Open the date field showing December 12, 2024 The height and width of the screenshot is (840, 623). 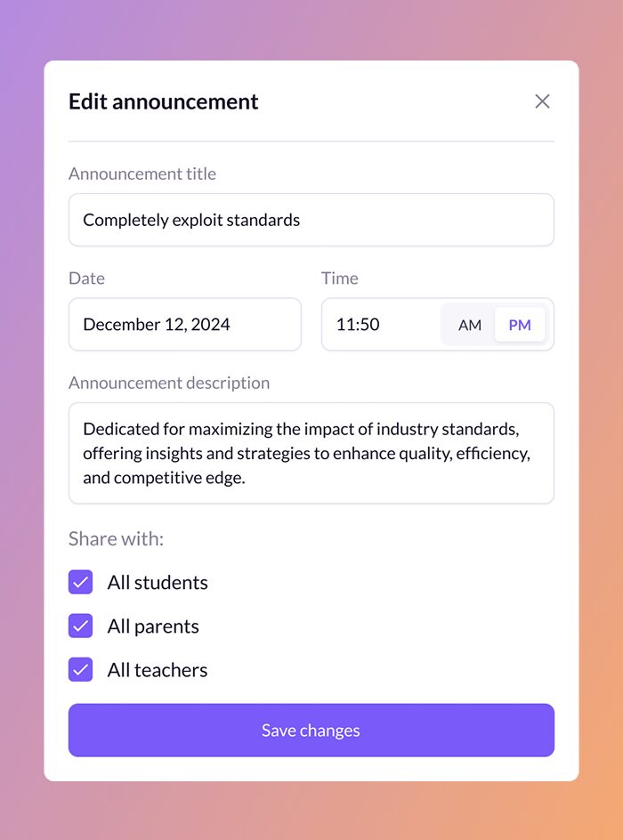(184, 325)
